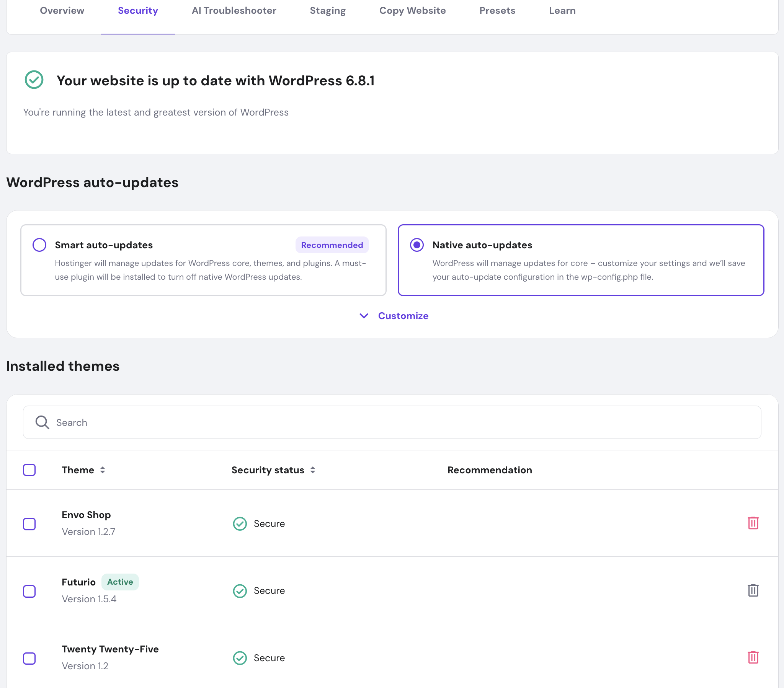Delete the Twenty Twenty-Five theme
This screenshot has width=784, height=688.
click(x=753, y=657)
